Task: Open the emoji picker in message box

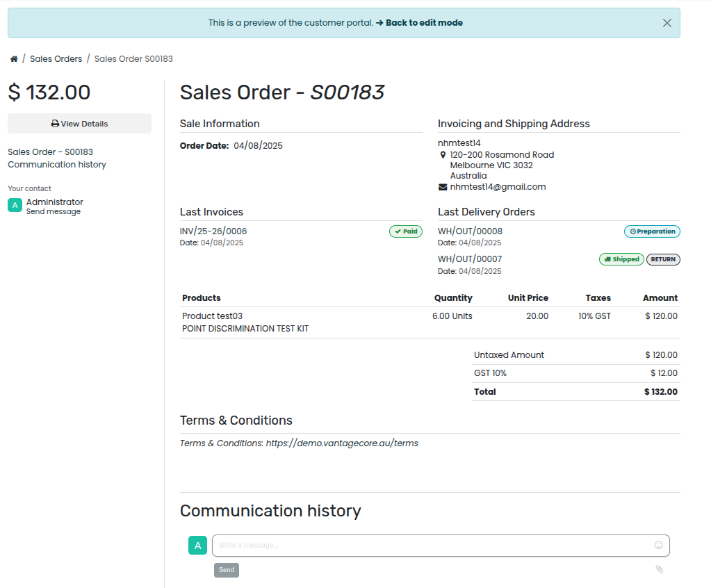Action: 658,545
